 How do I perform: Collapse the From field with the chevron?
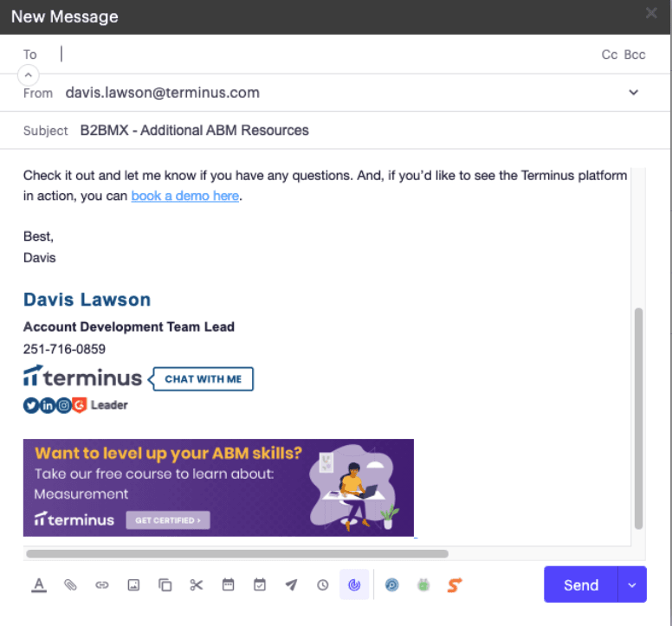coord(29,76)
